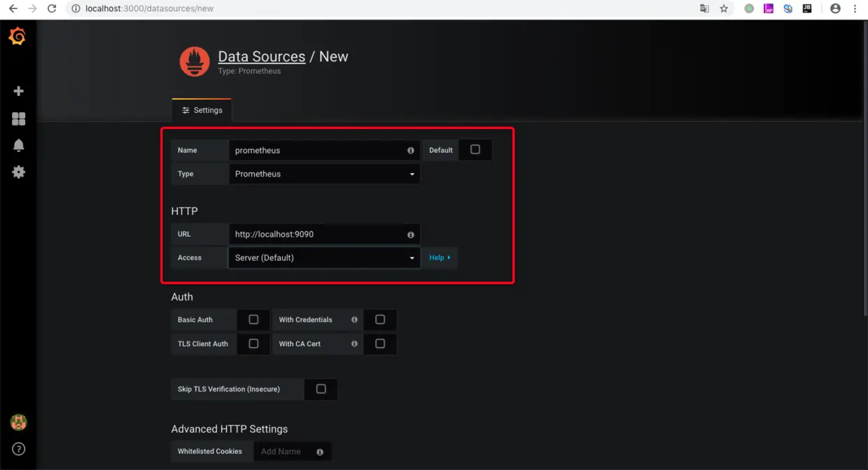Bookmark this page with the star icon
The image size is (868, 470).
point(724,9)
